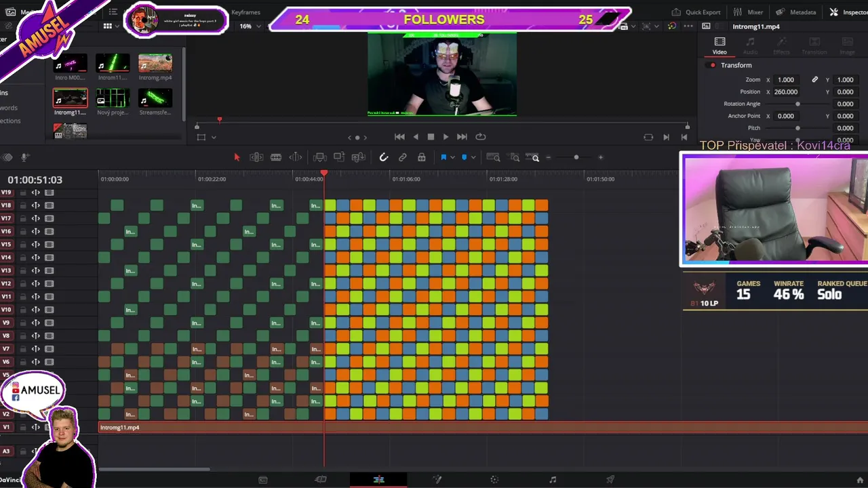
Task: Open the viewer zoom 16% dropdown
Action: [250, 26]
